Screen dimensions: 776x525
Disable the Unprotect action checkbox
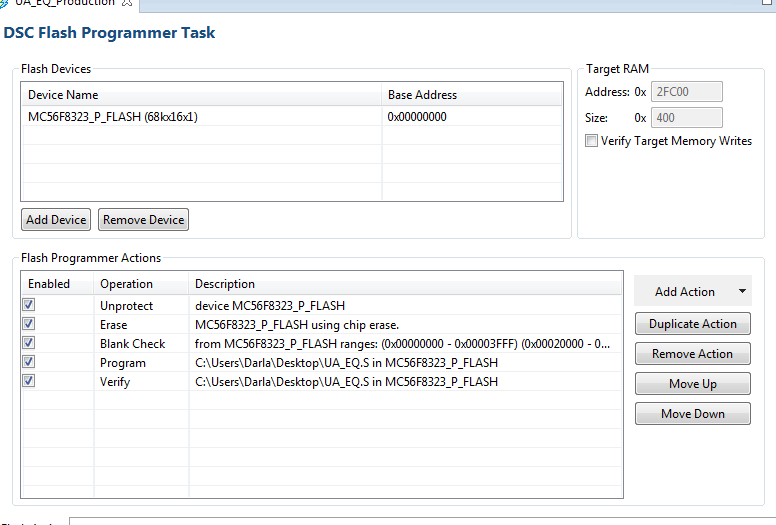29,304
